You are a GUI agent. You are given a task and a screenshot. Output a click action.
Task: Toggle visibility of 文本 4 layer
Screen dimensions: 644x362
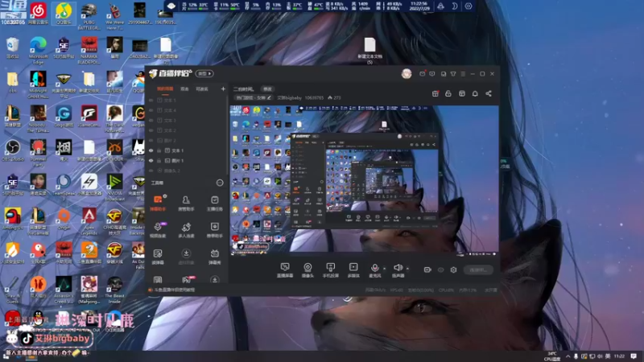(x=151, y=110)
